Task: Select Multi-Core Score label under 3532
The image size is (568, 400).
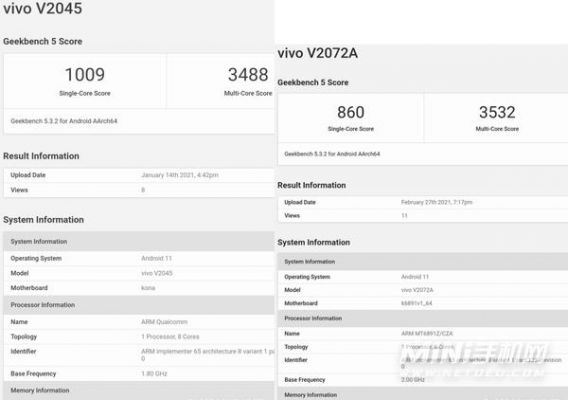Action: pyautogui.click(x=497, y=129)
